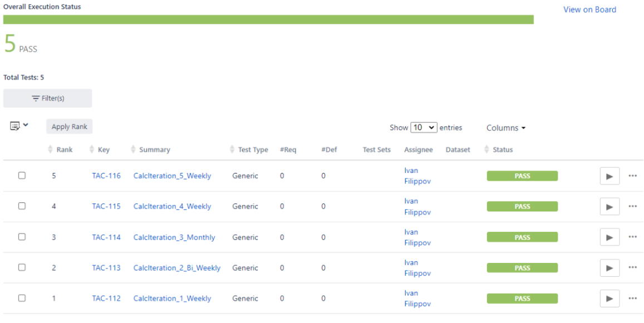Viewport: 644px width, 323px height.
Task: Open more actions menu for TAC-113
Action: pyautogui.click(x=632, y=268)
